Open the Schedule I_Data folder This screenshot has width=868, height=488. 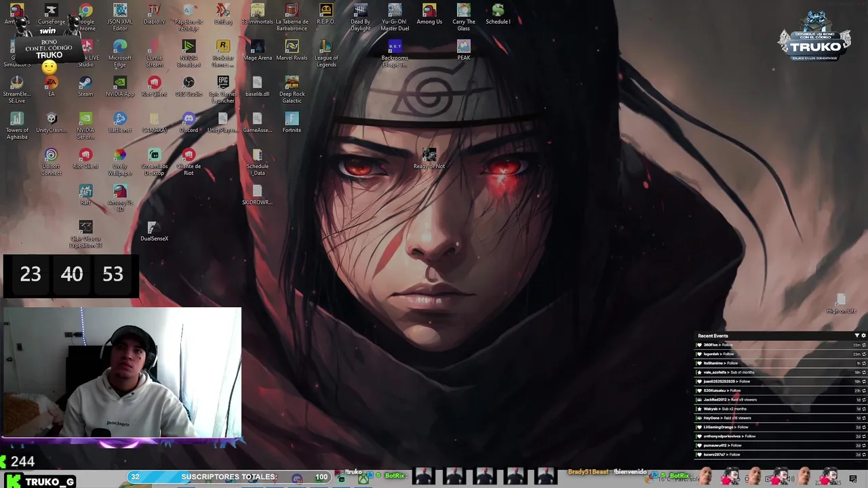tap(257, 161)
